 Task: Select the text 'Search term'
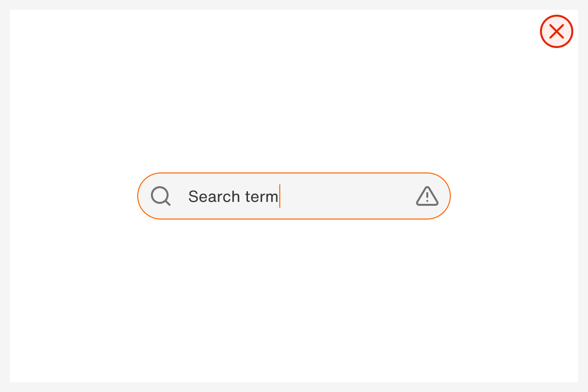[233, 196]
